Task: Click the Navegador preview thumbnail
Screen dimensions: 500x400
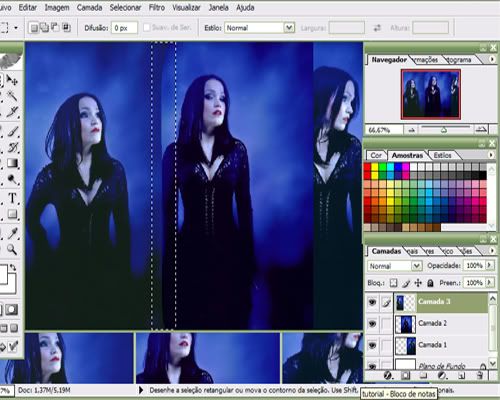Action: pyautogui.click(x=431, y=94)
